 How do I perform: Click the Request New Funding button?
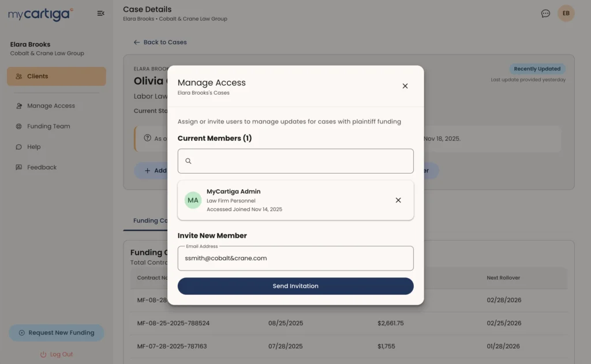pos(57,333)
